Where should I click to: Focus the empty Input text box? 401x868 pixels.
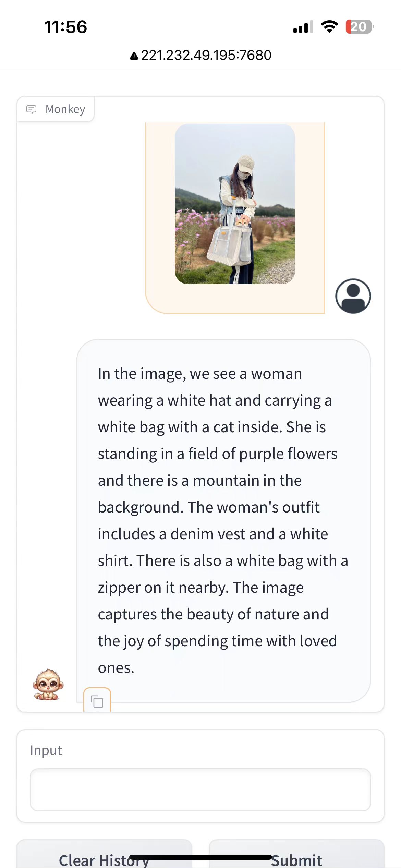(200, 789)
